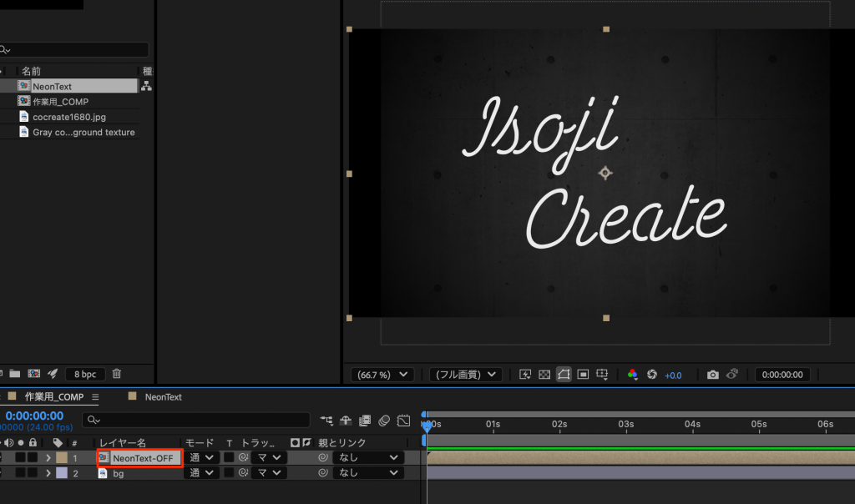Click the fast preview icon in viewer
Screen dimensions: 855x504
(526, 375)
